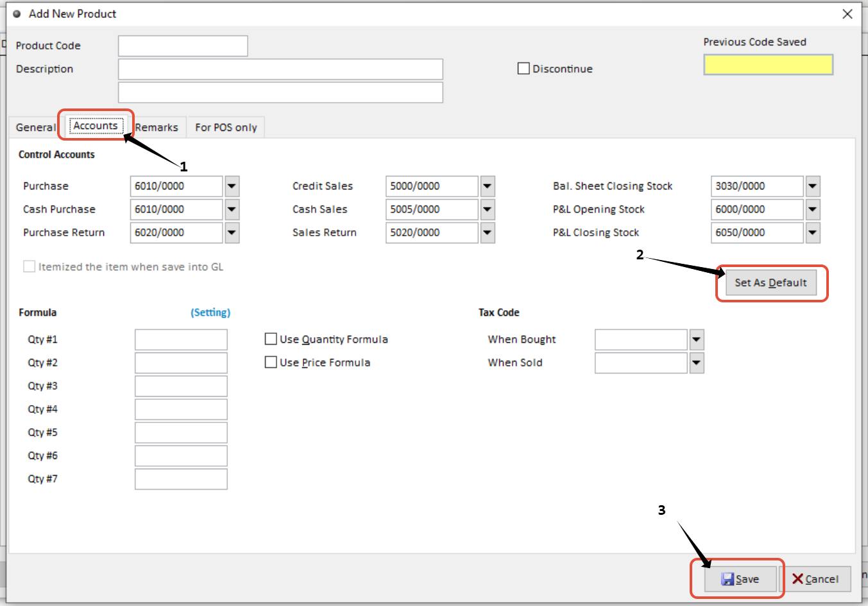Viewport: 868px width, 606px height.
Task: Click the Credit Sales code field 5000/0000
Action: 432,186
